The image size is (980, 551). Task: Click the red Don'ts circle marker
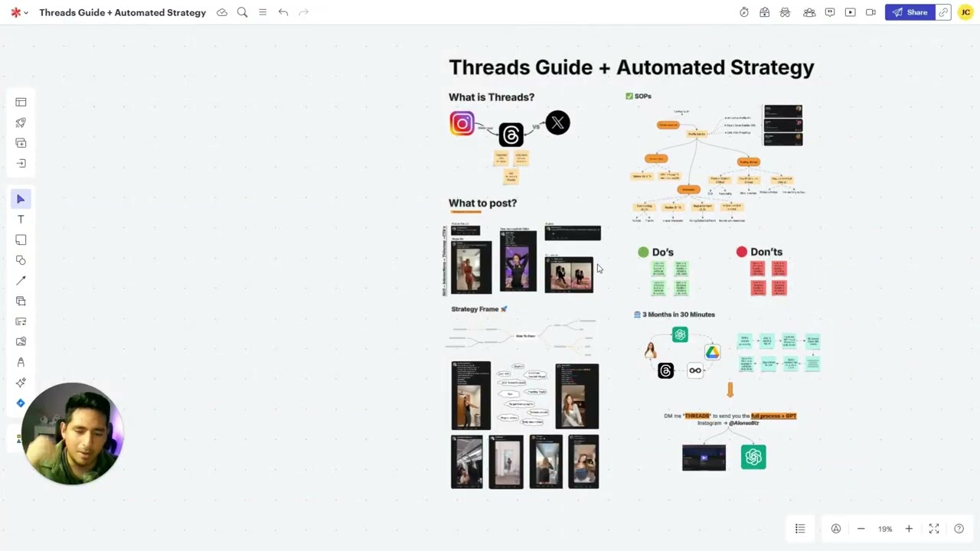(741, 252)
